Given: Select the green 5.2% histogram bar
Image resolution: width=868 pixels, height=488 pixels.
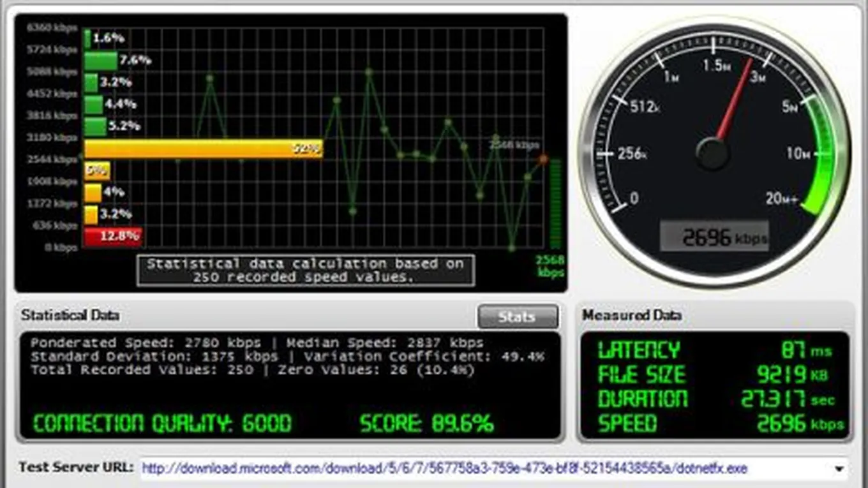Looking at the screenshot, I should tap(95, 126).
